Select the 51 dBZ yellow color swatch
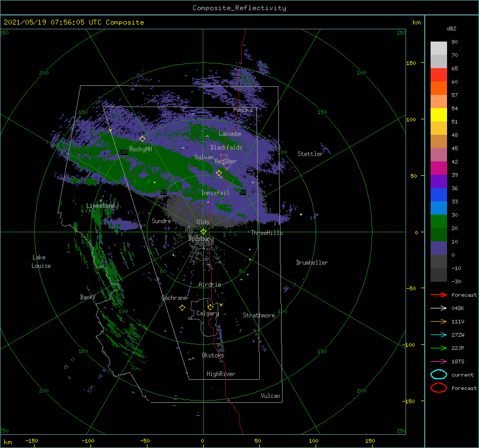 [439, 115]
